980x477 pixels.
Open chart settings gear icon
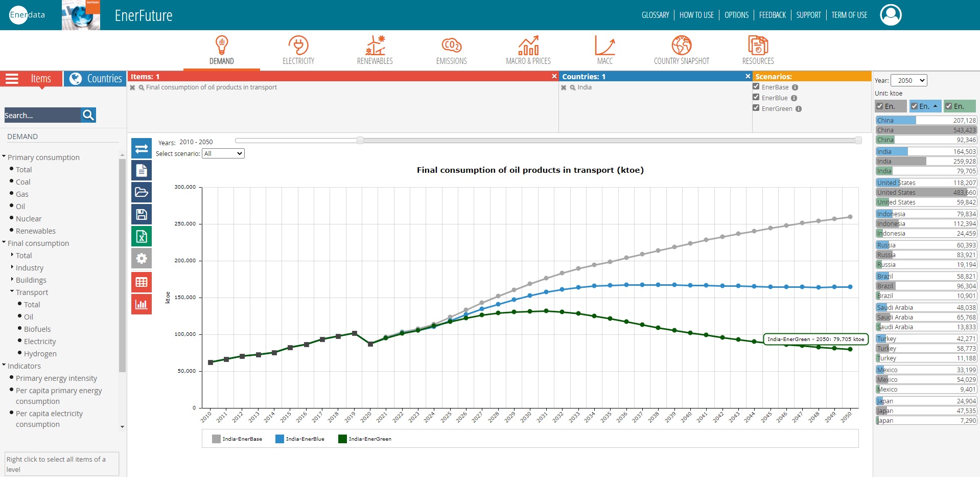coord(142,259)
